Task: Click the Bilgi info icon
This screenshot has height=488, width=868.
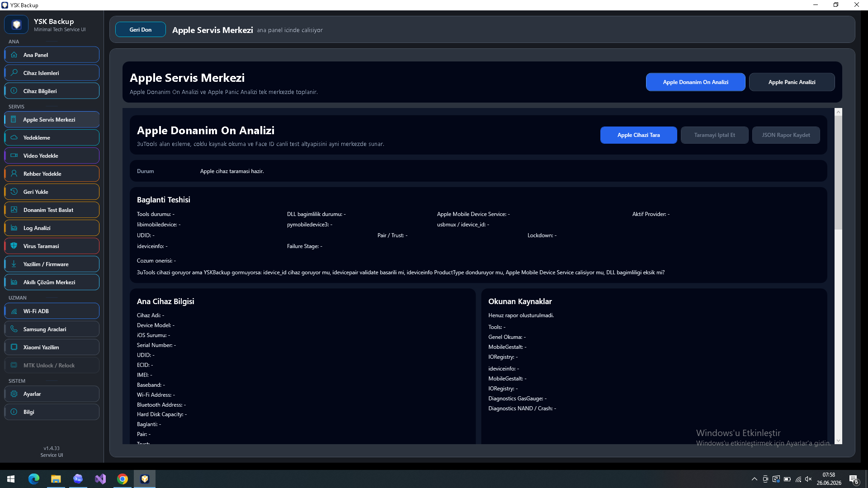Action: pos(14,412)
